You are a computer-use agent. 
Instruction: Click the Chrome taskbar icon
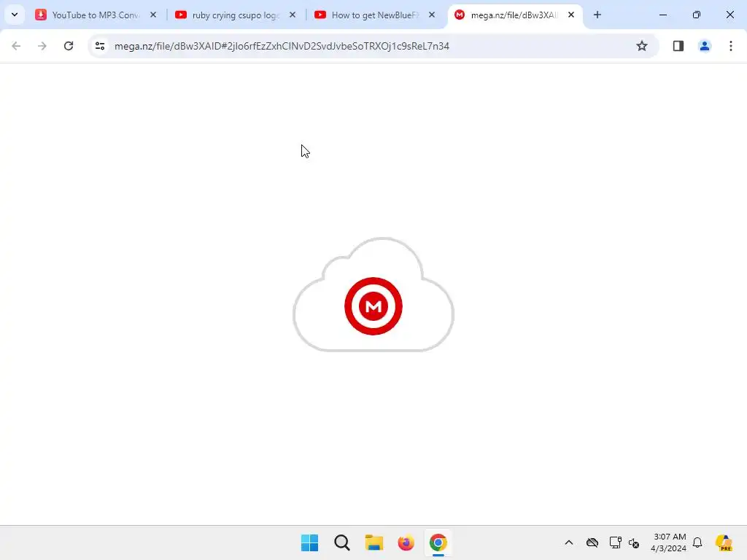click(x=438, y=542)
